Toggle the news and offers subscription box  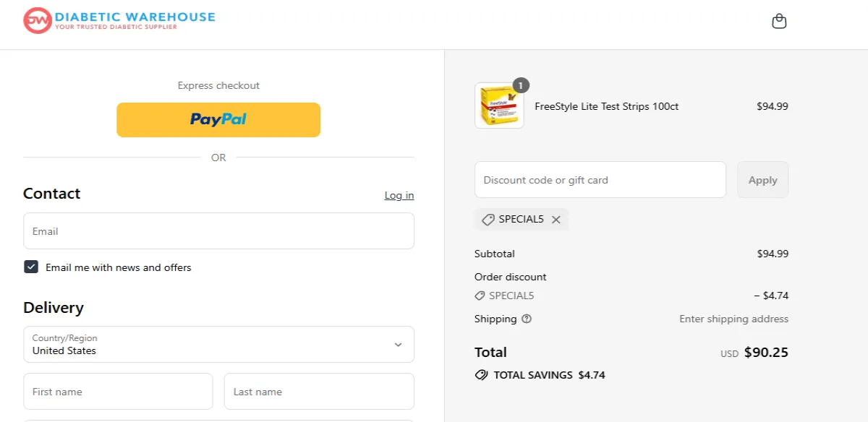[x=31, y=267]
